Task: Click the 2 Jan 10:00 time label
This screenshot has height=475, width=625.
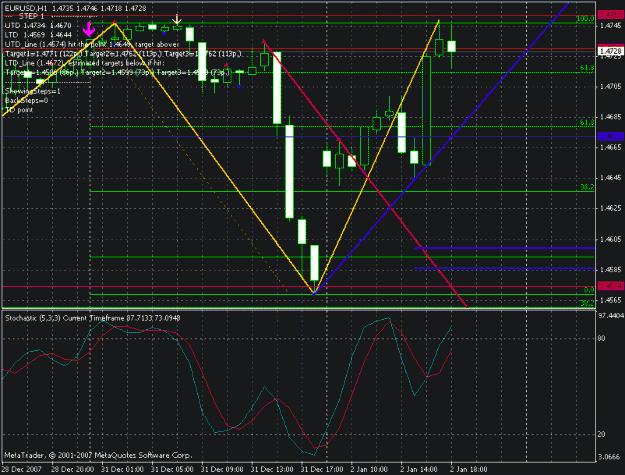Action: [369, 469]
